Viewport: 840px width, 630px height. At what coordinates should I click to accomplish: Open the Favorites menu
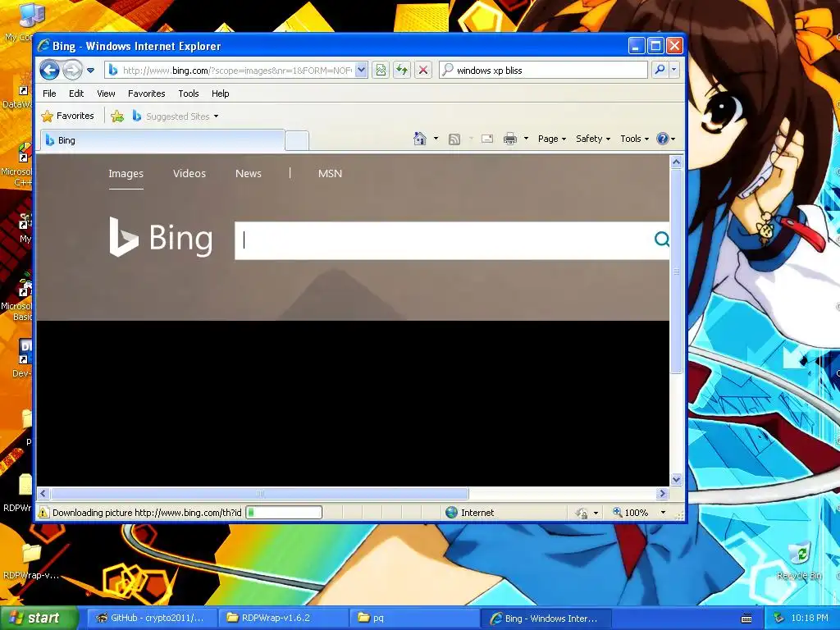tap(146, 94)
